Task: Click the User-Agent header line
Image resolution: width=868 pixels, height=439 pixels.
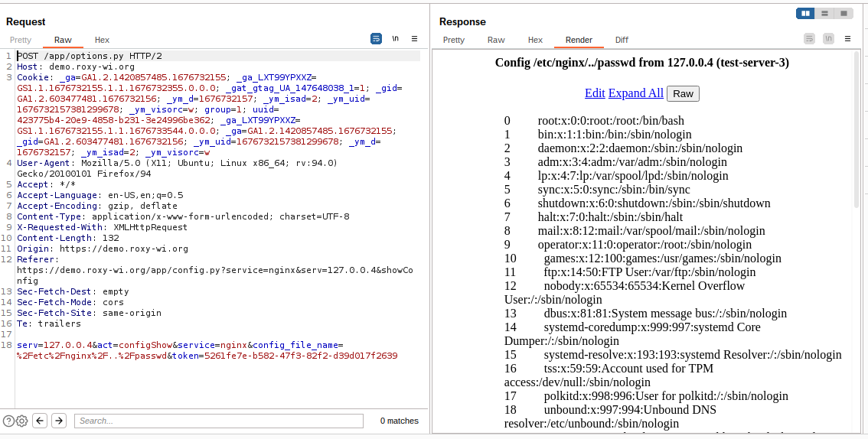Action: [x=177, y=168]
